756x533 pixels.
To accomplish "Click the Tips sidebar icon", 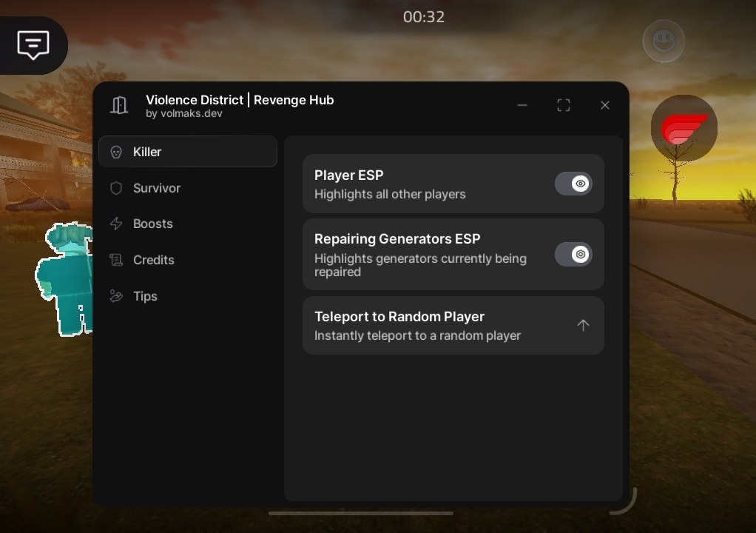I will click(115, 296).
